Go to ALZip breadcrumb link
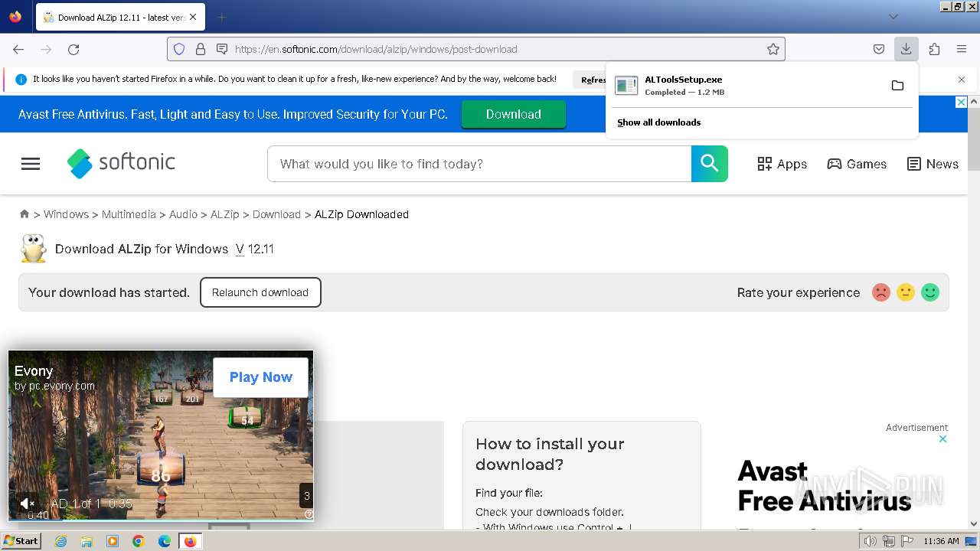Viewport: 980px width, 551px height. 224,214
